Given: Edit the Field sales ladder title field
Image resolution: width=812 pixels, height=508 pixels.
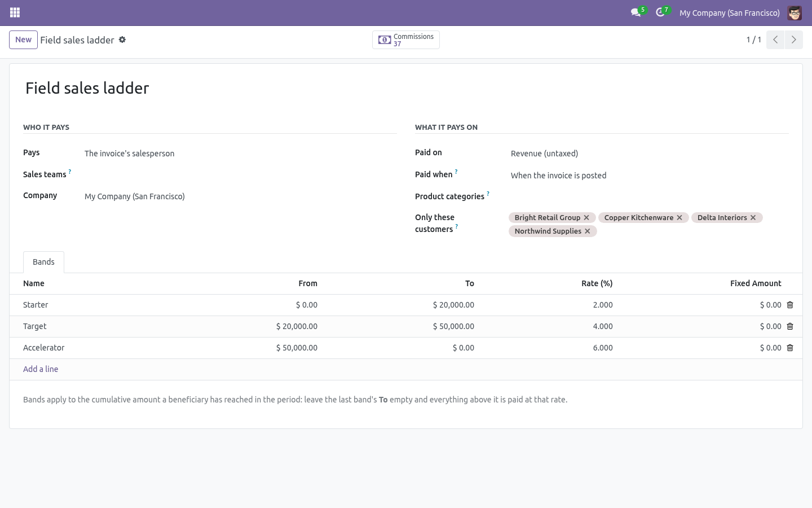Looking at the screenshot, I should pyautogui.click(x=406, y=88).
